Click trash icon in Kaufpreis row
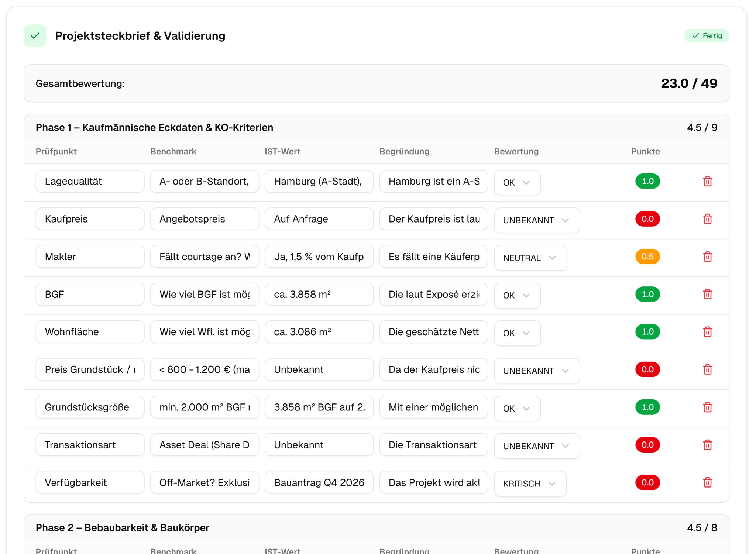756x554 pixels. (707, 219)
